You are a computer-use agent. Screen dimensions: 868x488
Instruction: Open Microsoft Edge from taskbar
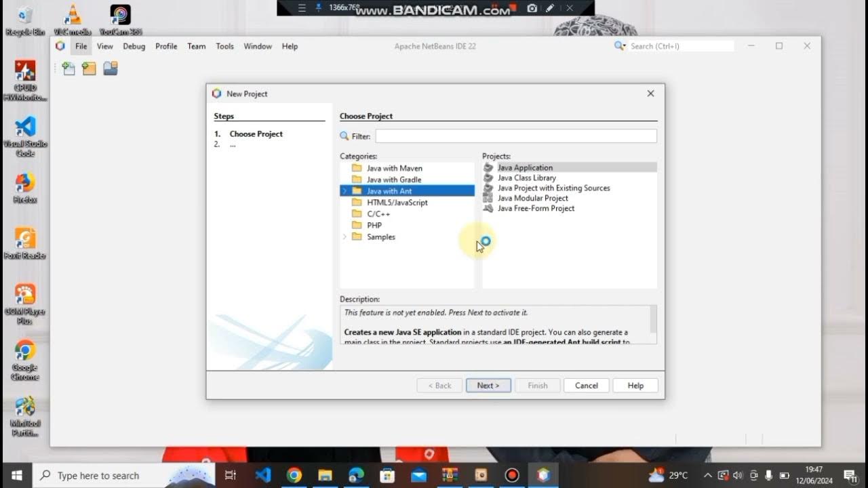(356, 475)
